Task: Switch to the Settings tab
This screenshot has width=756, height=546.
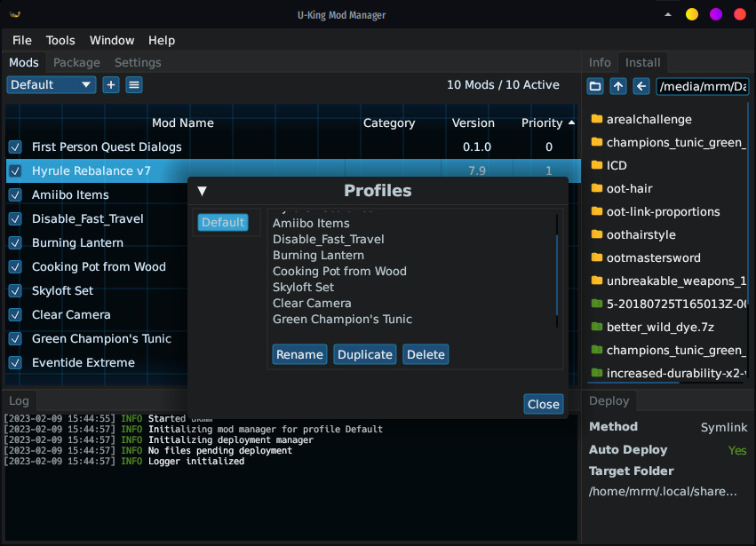Action: (x=138, y=62)
